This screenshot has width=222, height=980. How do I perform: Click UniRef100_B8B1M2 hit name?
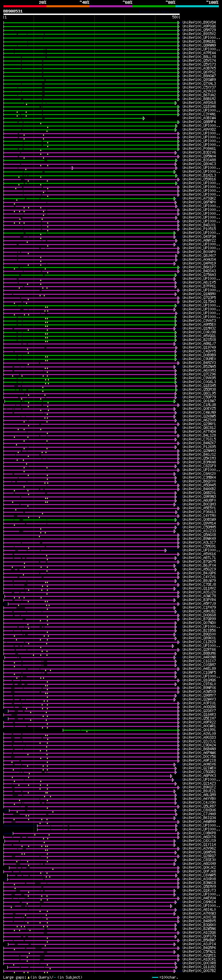199,99
